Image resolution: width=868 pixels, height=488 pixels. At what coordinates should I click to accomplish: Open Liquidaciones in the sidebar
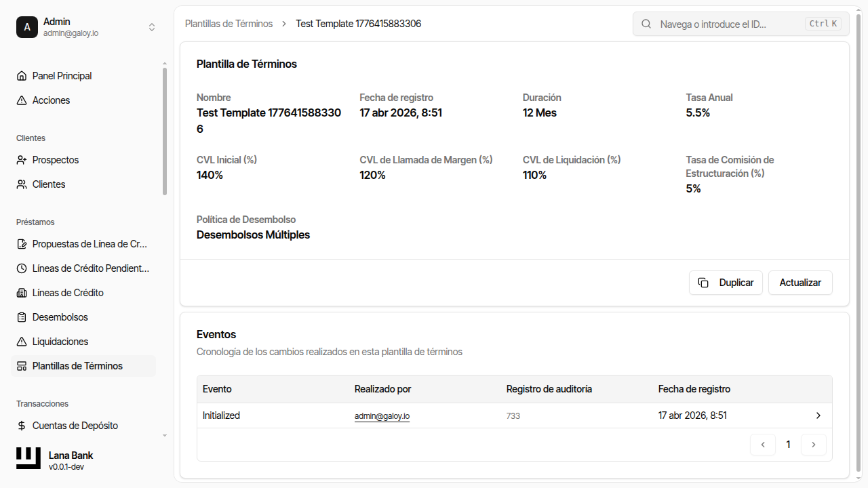[x=60, y=342]
